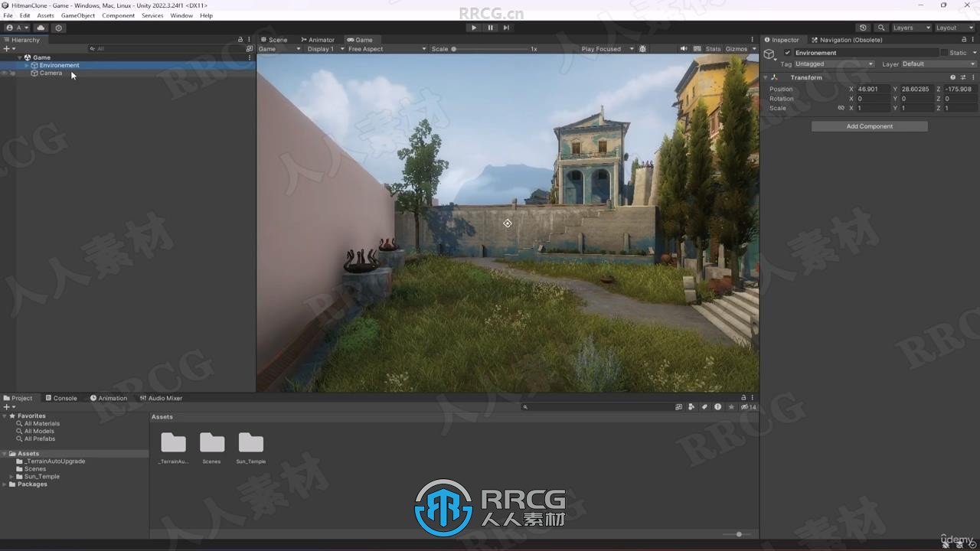
Task: Uncheck the Environement active checkbox
Action: pos(787,53)
